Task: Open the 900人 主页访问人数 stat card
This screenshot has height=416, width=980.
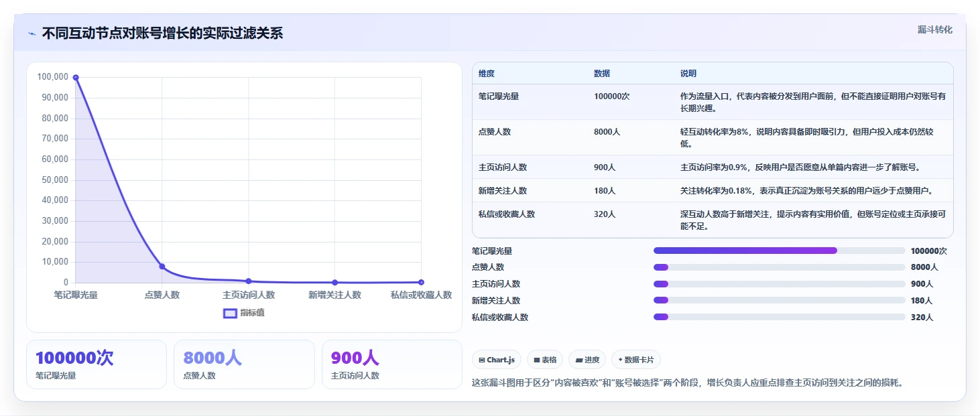Action: (x=392, y=364)
